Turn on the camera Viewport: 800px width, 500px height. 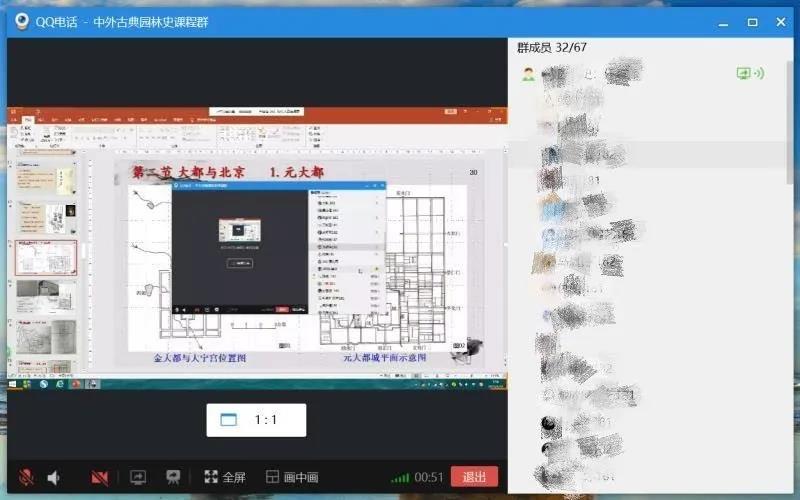[100, 477]
